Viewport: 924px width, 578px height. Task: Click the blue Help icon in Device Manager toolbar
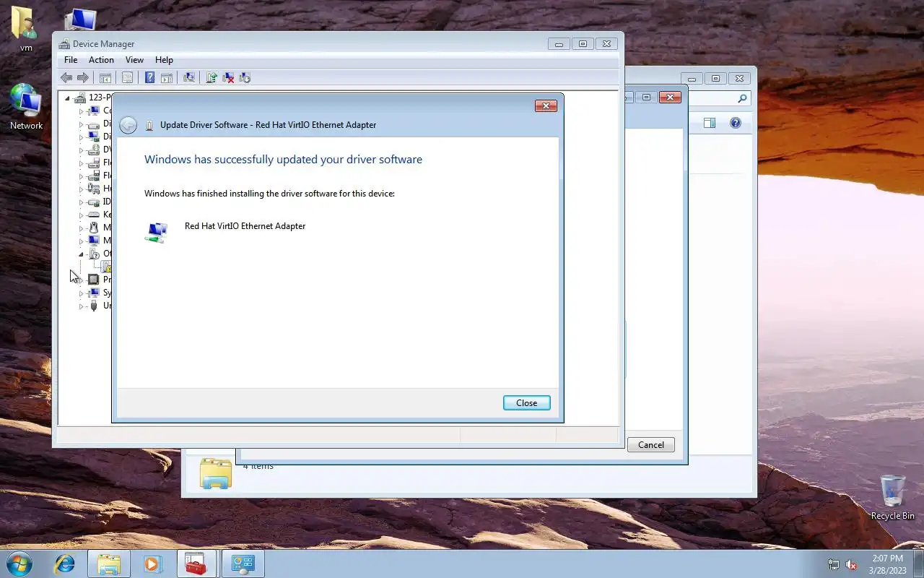coord(149,78)
